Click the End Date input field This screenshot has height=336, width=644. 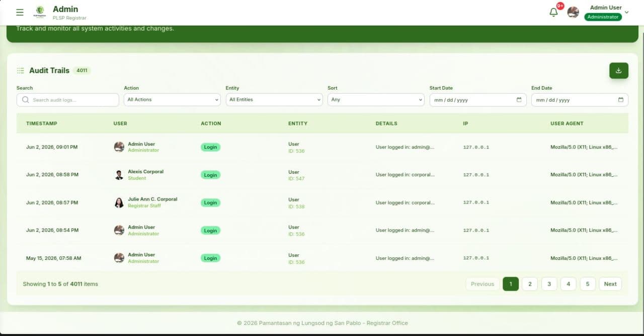click(580, 100)
